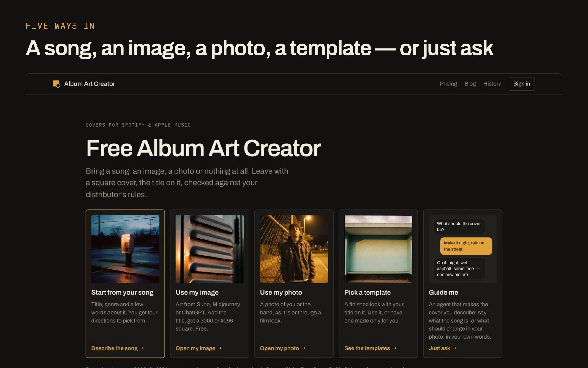Open the teal shelter template thumbnail
This screenshot has width=588, height=368.
pyautogui.click(x=378, y=249)
